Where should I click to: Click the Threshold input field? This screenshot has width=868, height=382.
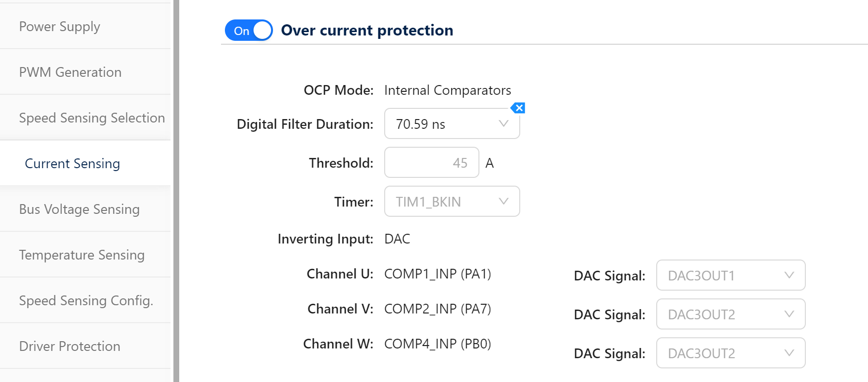click(431, 162)
